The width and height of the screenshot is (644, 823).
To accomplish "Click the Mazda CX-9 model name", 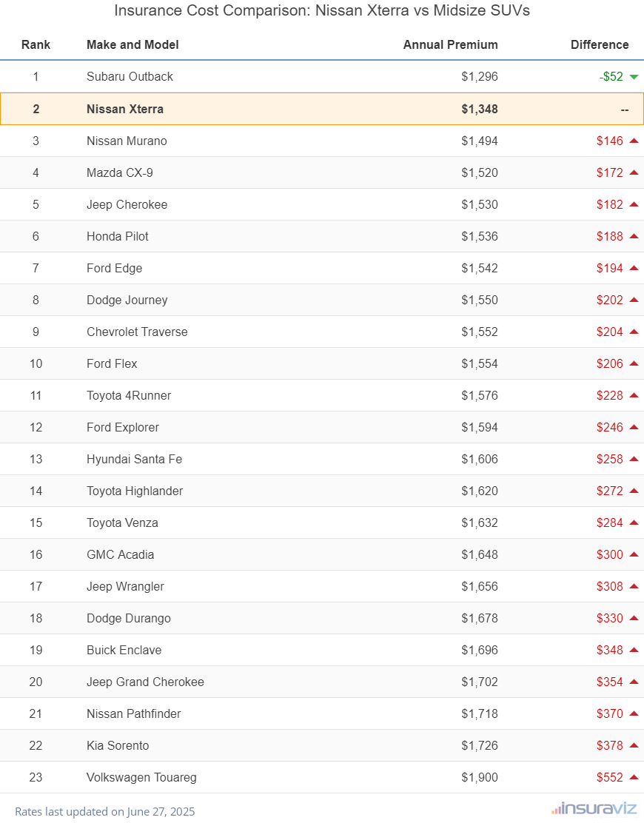I will 119,172.
